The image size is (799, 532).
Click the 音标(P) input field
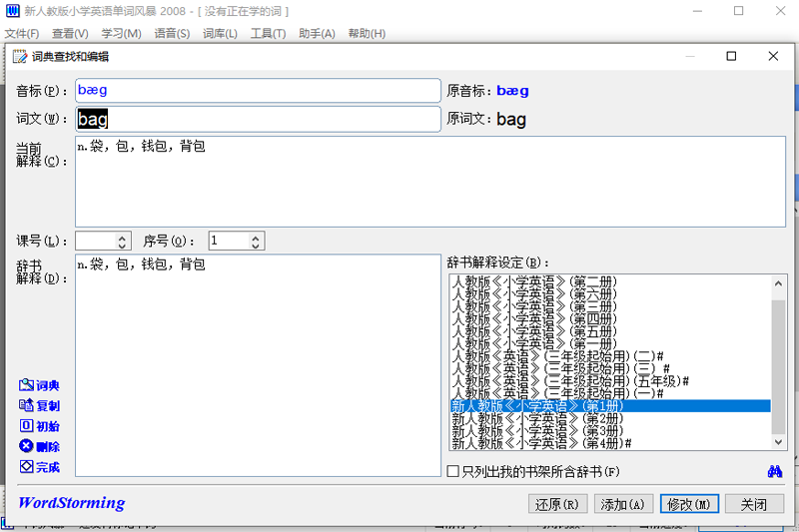pos(258,91)
